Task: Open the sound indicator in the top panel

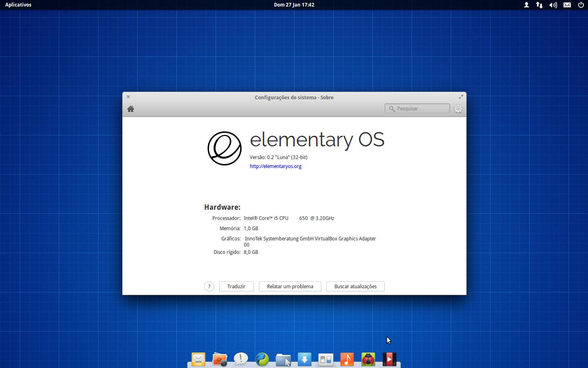Action: (553, 5)
